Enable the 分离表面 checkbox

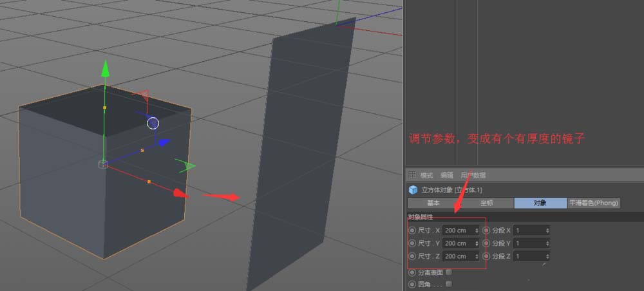[x=449, y=272]
